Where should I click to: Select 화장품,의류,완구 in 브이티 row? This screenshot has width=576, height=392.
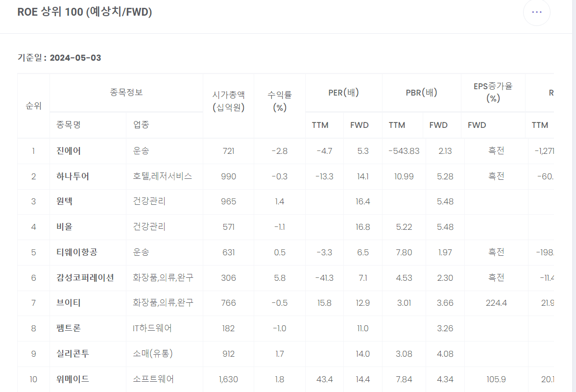coord(163,303)
